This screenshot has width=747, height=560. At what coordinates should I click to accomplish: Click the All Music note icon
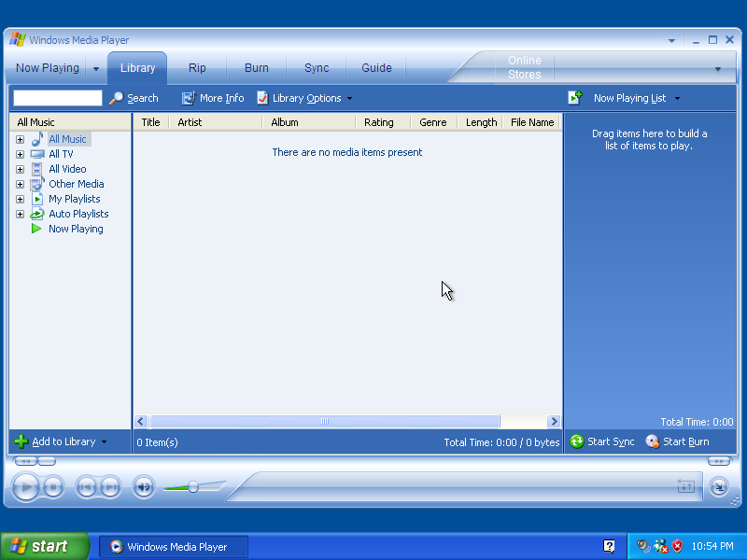[37, 139]
